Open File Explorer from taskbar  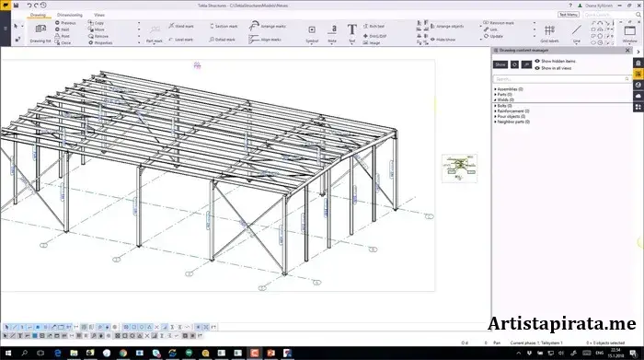pyautogui.click(x=74, y=353)
